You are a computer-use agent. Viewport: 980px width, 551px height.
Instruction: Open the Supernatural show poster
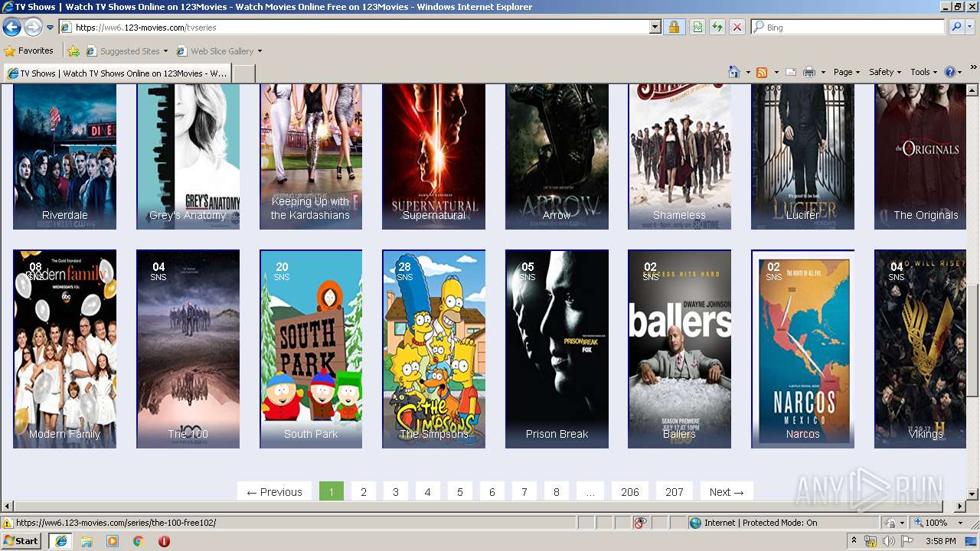[x=433, y=156]
